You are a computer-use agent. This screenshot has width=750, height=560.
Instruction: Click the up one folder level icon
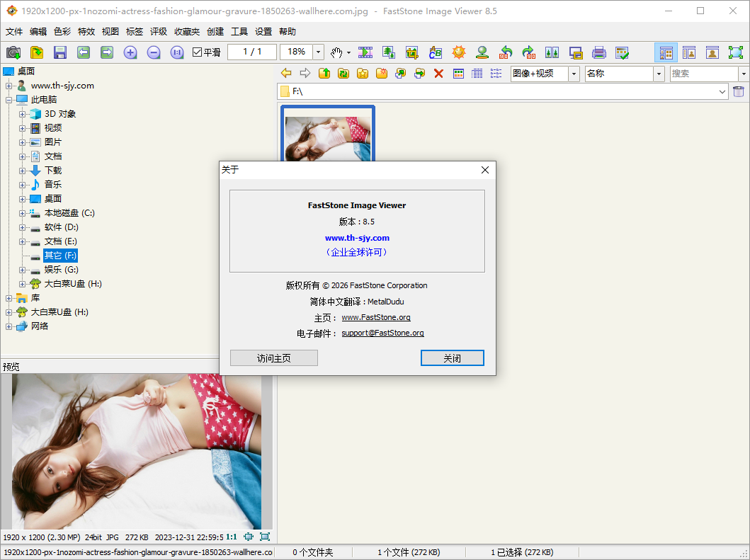pos(324,73)
